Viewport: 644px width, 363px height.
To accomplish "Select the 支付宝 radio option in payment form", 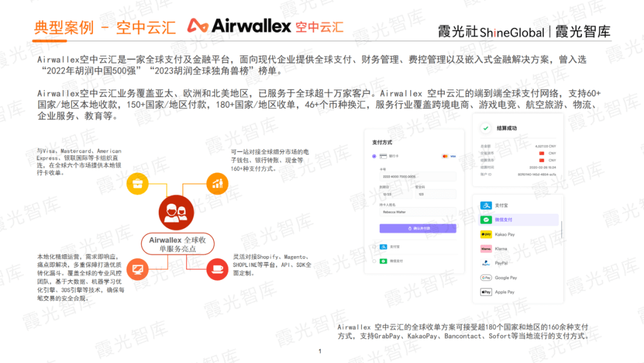I will click(374, 247).
